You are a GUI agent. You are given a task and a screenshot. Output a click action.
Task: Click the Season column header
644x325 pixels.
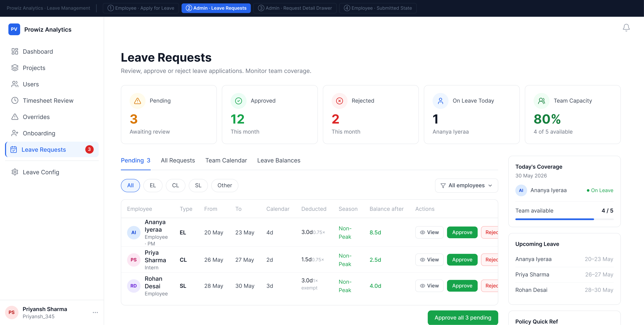pyautogui.click(x=348, y=209)
